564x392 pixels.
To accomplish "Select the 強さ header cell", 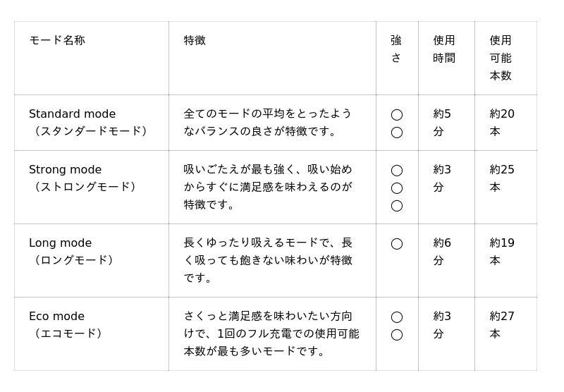I will point(396,49).
